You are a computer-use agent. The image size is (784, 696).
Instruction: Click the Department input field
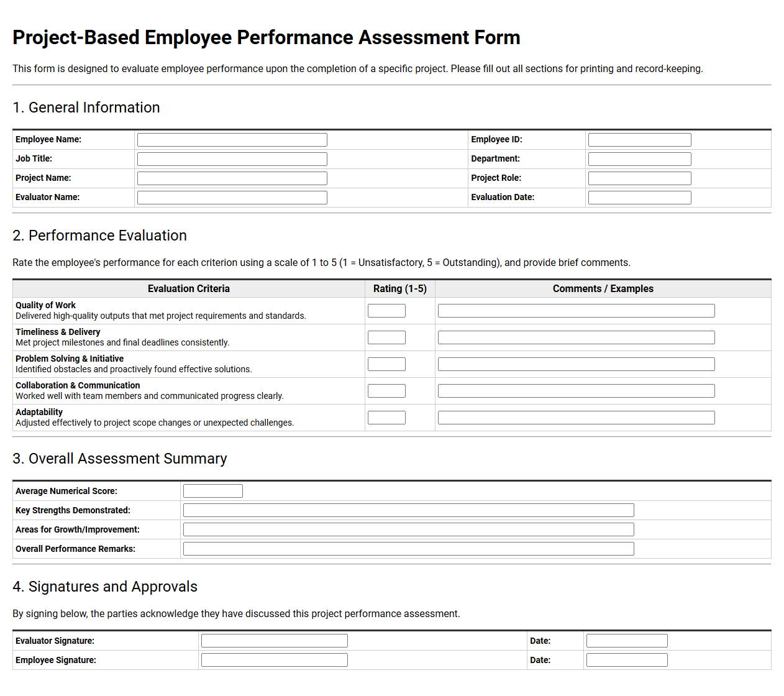639,159
